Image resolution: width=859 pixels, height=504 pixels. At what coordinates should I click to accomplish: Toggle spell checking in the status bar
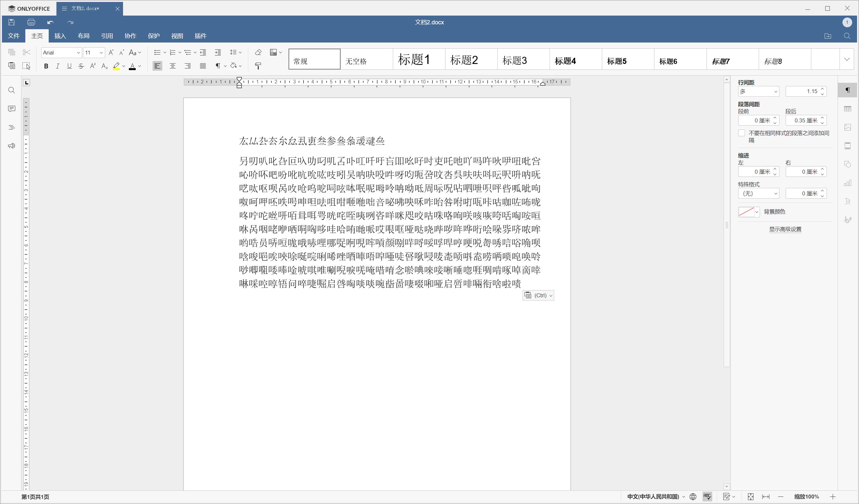[707, 497]
